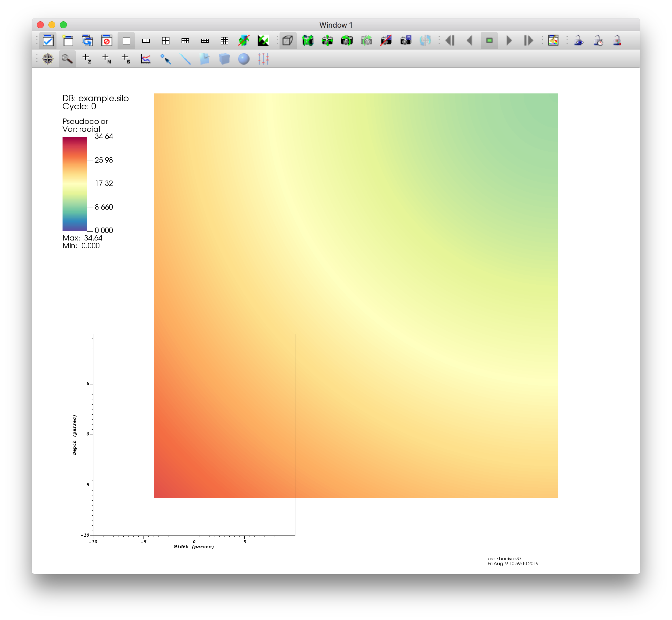672x620 pixels.
Task: Select the 2x3 window layout
Action: click(x=185, y=41)
